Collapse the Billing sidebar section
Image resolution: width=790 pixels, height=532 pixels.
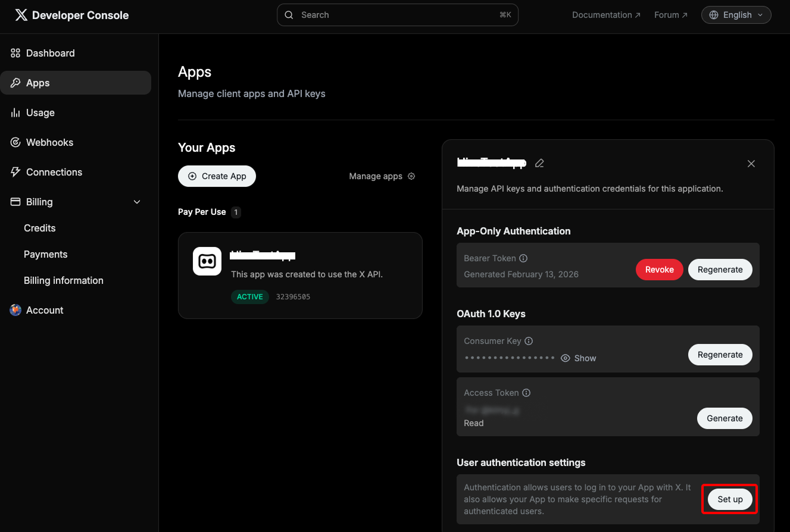pyautogui.click(x=137, y=202)
